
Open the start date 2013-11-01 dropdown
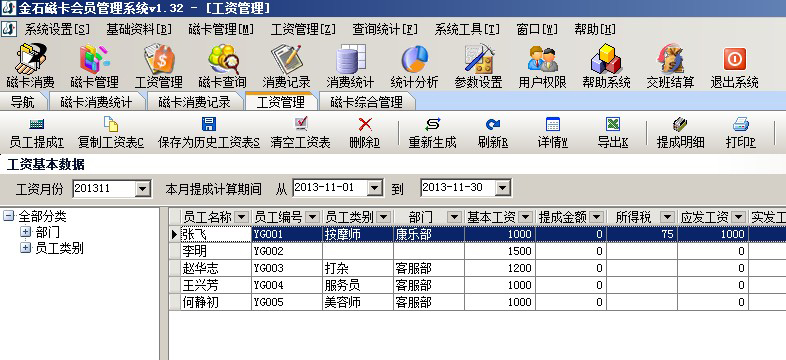[375, 188]
